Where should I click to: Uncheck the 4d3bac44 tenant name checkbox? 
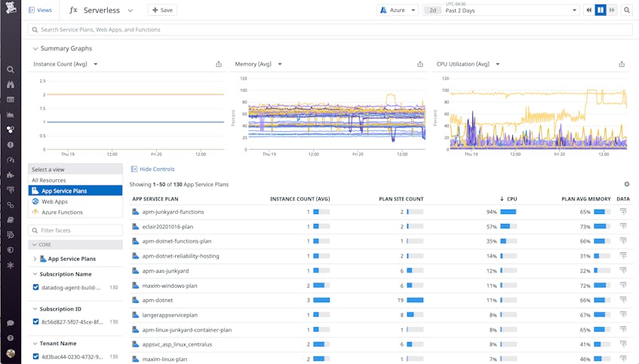(36, 356)
